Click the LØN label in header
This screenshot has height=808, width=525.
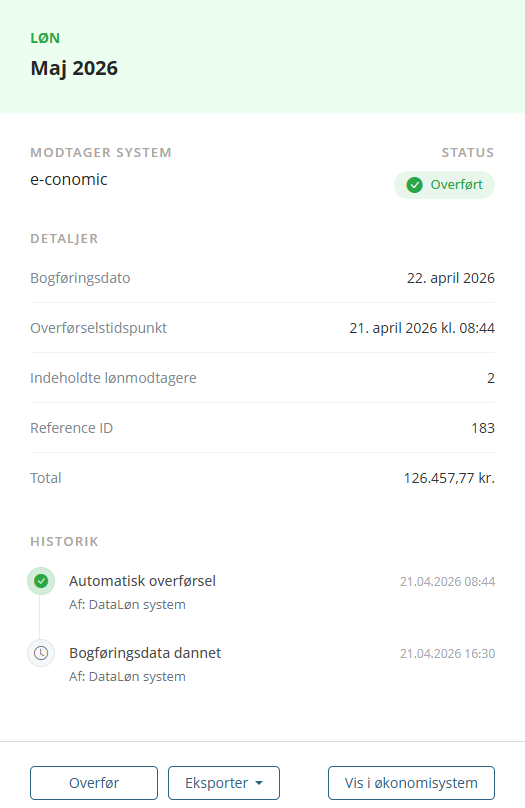pyautogui.click(x=45, y=38)
